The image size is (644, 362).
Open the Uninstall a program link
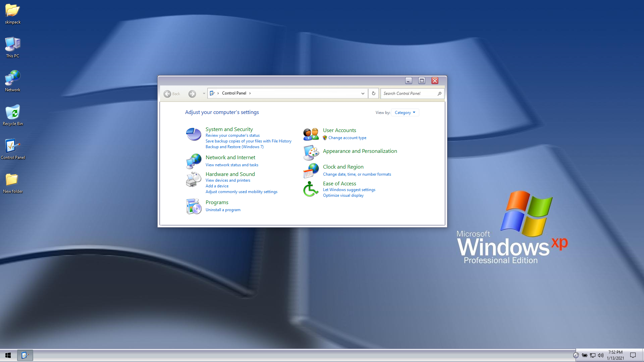(223, 210)
